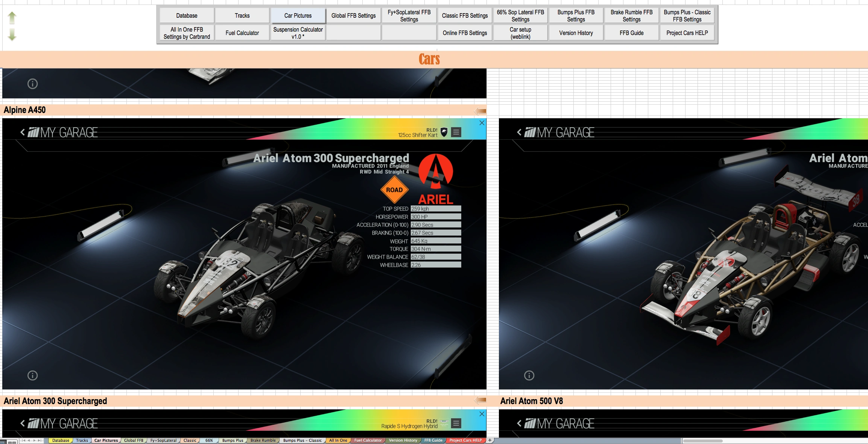Click the Global FFB Settings button
Screen dimensions: 868x444
click(353, 16)
